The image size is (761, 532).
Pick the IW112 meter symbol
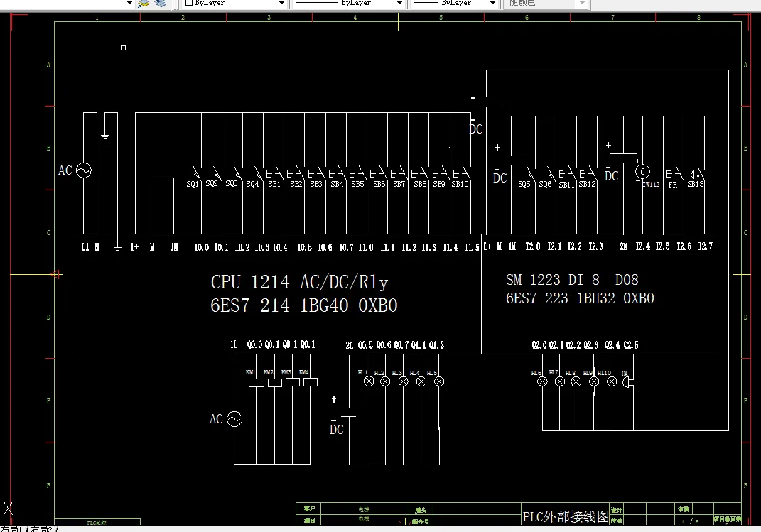coord(642,172)
